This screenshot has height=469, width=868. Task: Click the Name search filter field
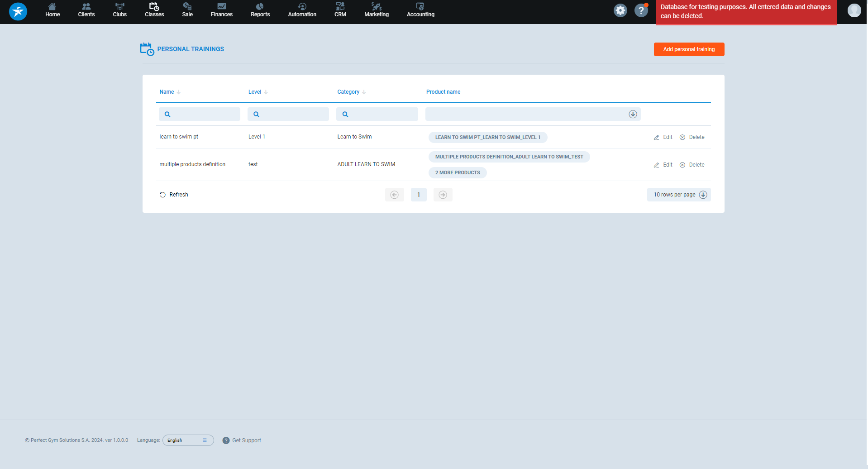point(200,114)
